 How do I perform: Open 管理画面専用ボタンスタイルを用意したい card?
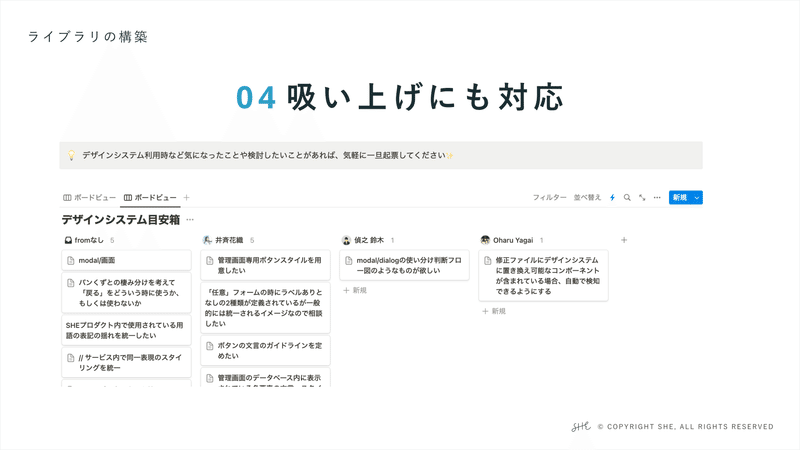(x=265, y=265)
